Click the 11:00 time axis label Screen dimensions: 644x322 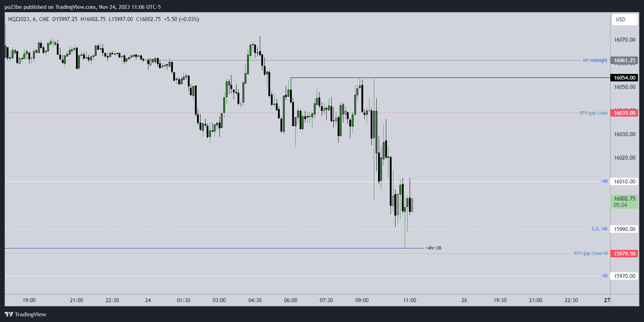click(x=409, y=300)
